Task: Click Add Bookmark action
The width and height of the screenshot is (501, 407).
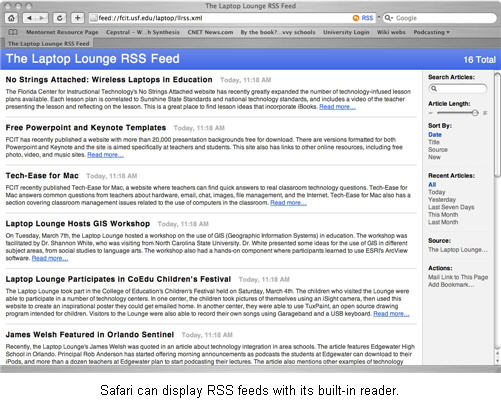Action: [451, 285]
